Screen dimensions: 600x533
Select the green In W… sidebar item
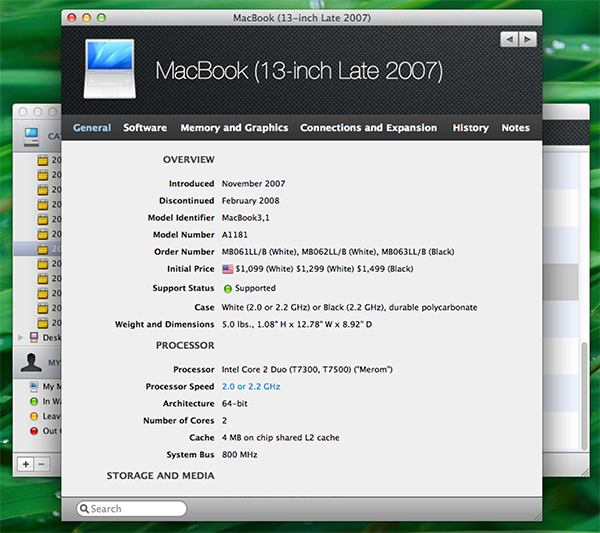pyautogui.click(x=45, y=401)
